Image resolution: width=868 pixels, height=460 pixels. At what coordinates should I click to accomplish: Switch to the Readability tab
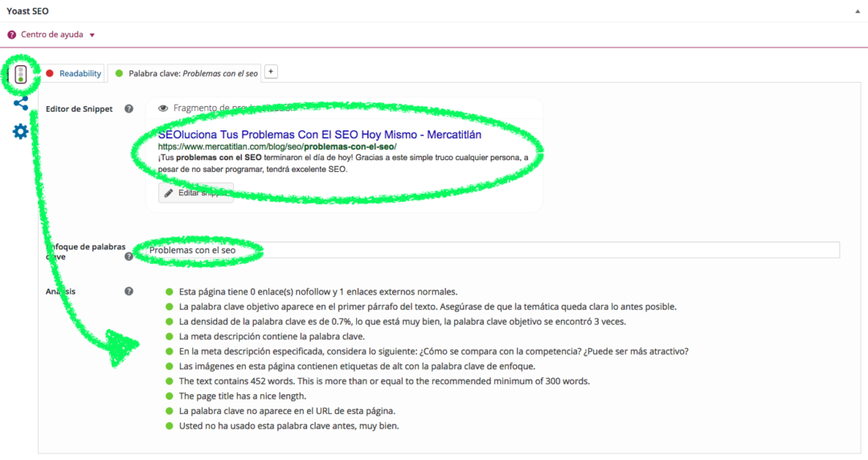tap(80, 73)
